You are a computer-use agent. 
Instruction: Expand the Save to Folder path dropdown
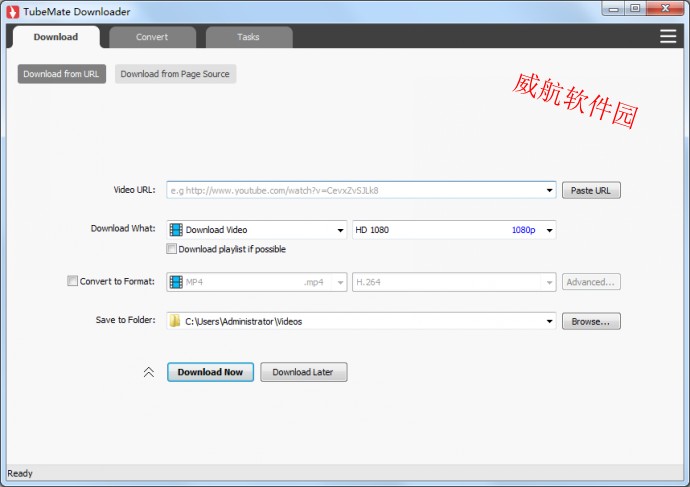(549, 321)
